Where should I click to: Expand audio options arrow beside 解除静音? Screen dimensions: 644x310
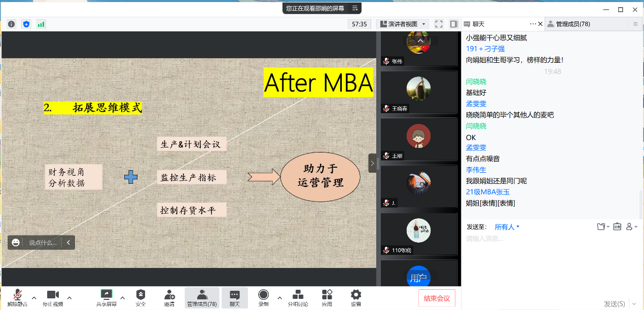[x=34, y=297]
